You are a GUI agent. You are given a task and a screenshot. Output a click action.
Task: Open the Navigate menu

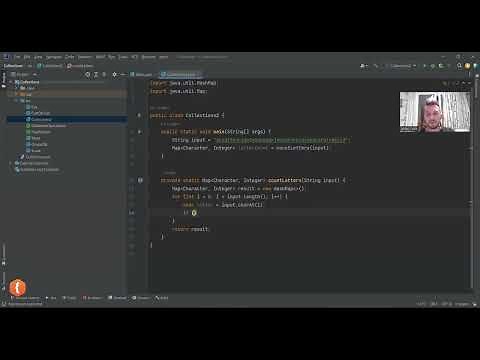54,57
